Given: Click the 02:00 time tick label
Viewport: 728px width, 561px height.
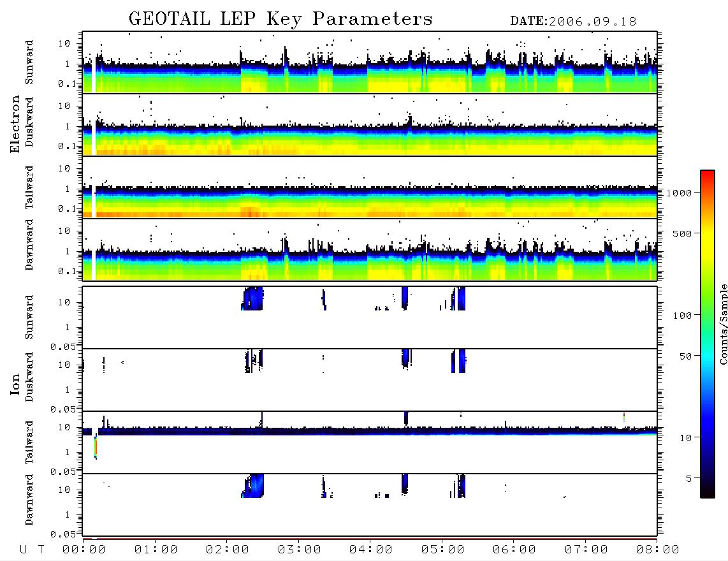Looking at the screenshot, I should (228, 550).
